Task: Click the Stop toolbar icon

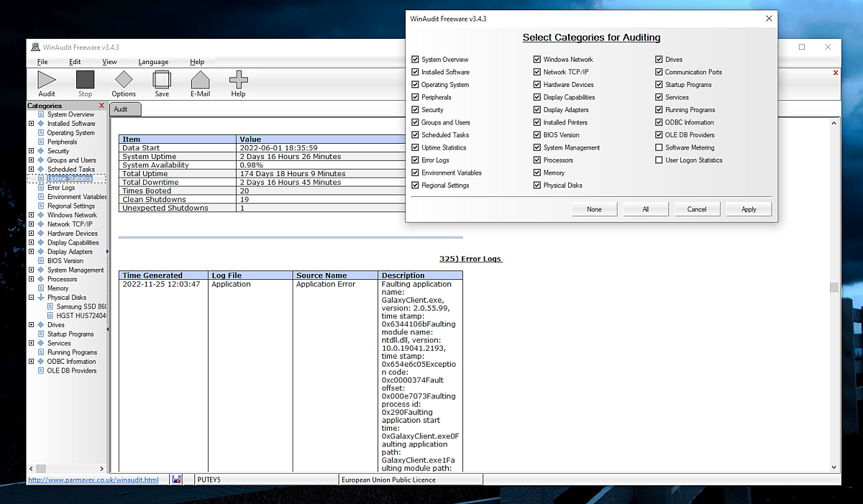Action: point(85,83)
